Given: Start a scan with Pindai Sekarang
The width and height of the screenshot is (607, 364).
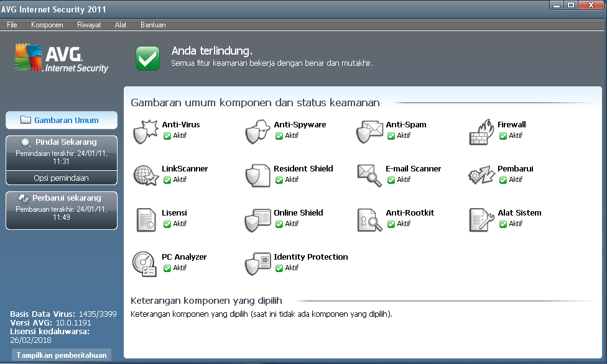Looking at the screenshot, I should pos(62,153).
